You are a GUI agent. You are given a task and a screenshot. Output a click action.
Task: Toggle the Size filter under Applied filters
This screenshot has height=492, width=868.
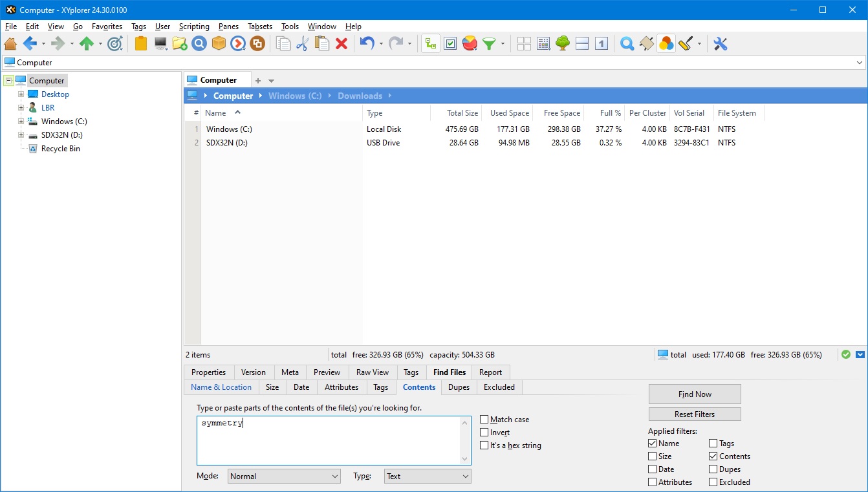tap(651, 456)
